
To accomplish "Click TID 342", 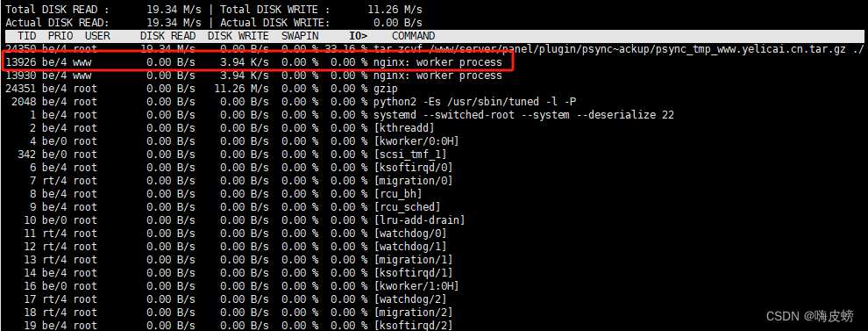I will 26,155.
